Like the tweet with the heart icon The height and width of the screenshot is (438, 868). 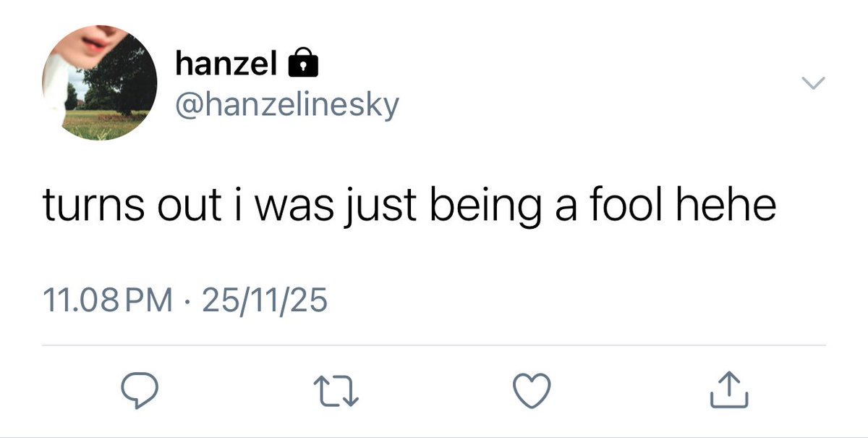click(532, 391)
